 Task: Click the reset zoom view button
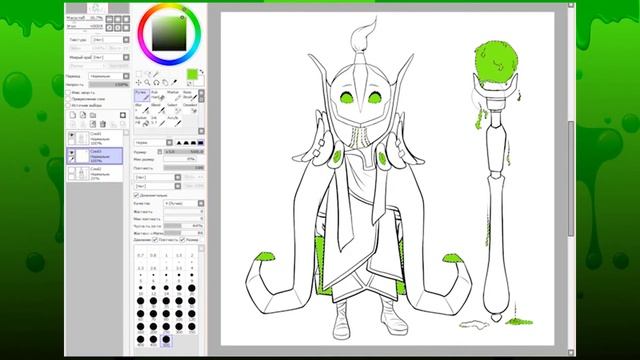pos(126,19)
